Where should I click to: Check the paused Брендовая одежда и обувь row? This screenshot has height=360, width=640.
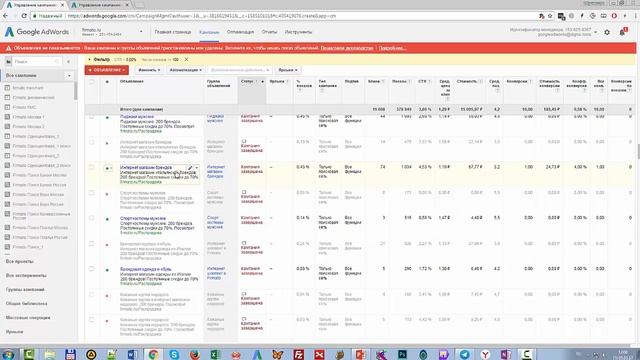point(91,244)
